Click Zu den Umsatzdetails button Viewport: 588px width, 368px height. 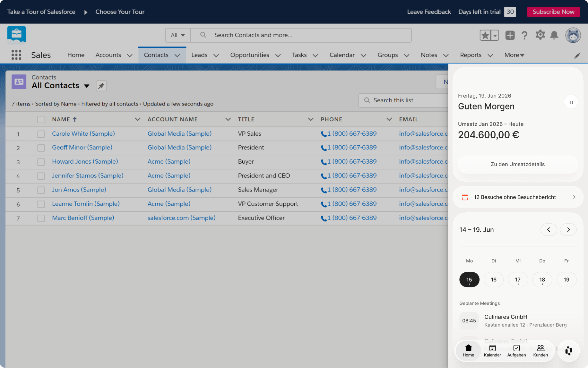[517, 164]
